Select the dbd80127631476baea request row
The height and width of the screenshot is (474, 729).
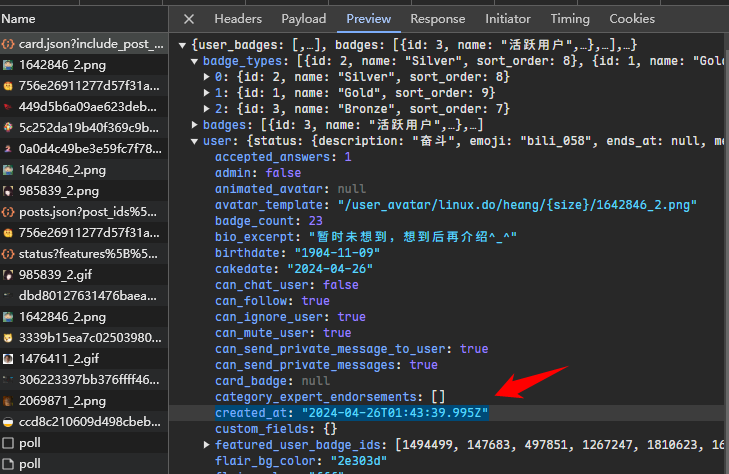point(84,296)
